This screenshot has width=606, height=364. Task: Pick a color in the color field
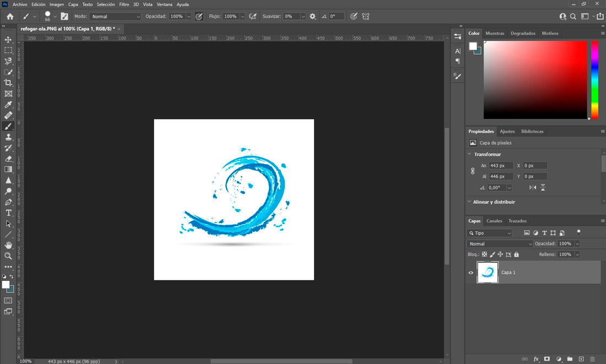534,80
